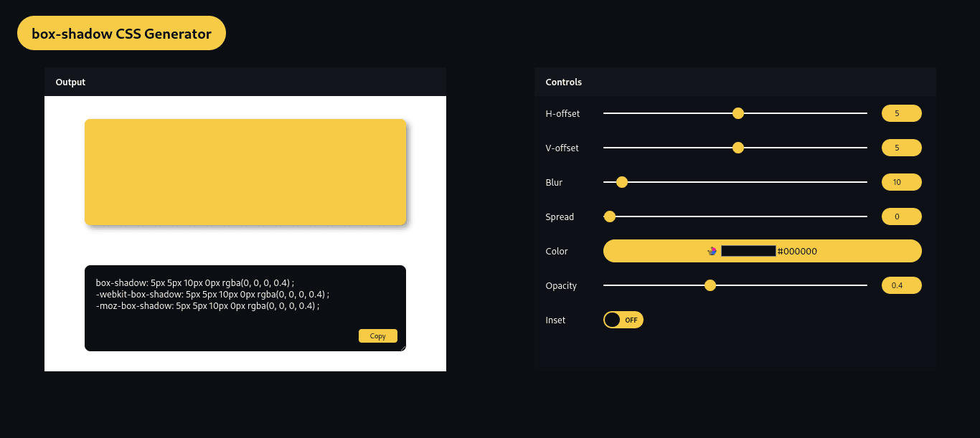Click the Controls panel header

point(563,82)
